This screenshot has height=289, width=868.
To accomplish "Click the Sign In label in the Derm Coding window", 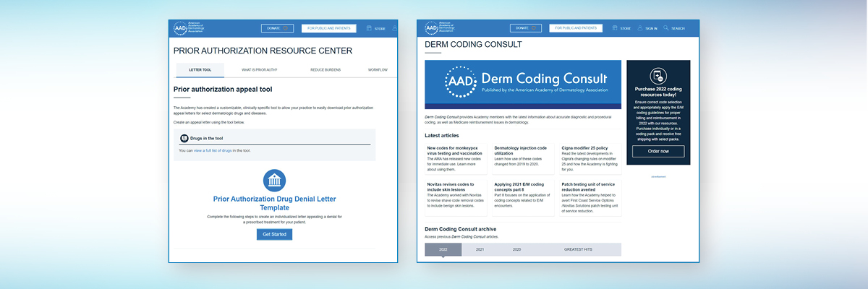I will [651, 29].
